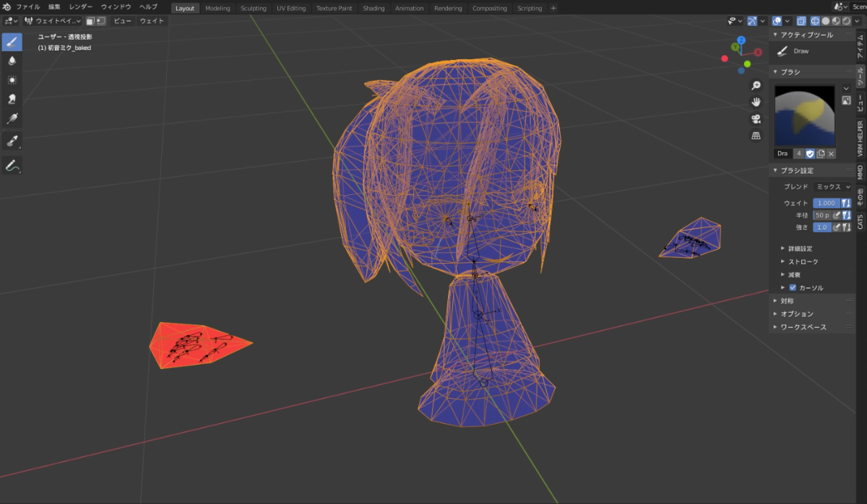Open the ビュー header menu
Screen dimensions: 867x504
(122, 21)
